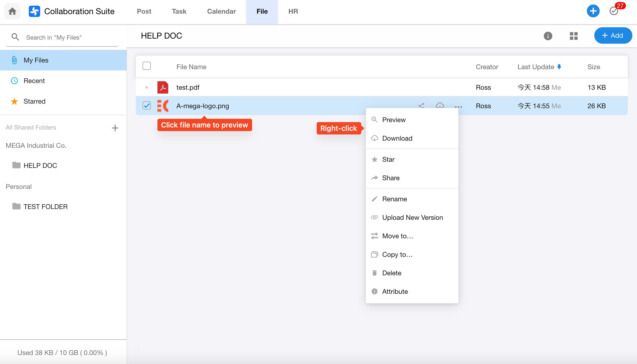This screenshot has height=364, width=637.
Task: Switch to the Calendar tab
Action: 221,11
